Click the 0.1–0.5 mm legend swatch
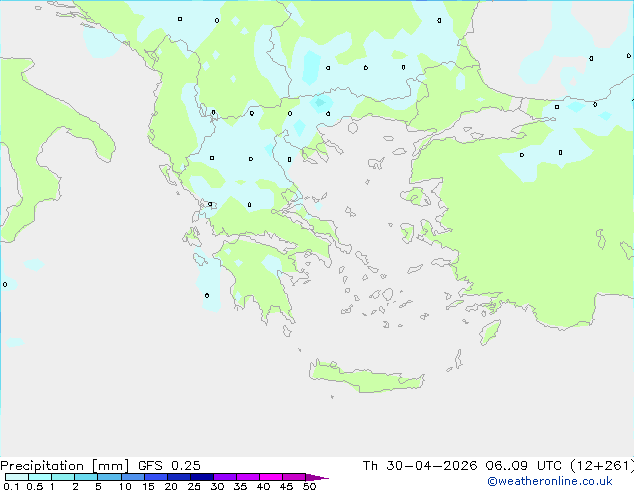Image resolution: width=634 pixels, height=490 pixels. 17,477
